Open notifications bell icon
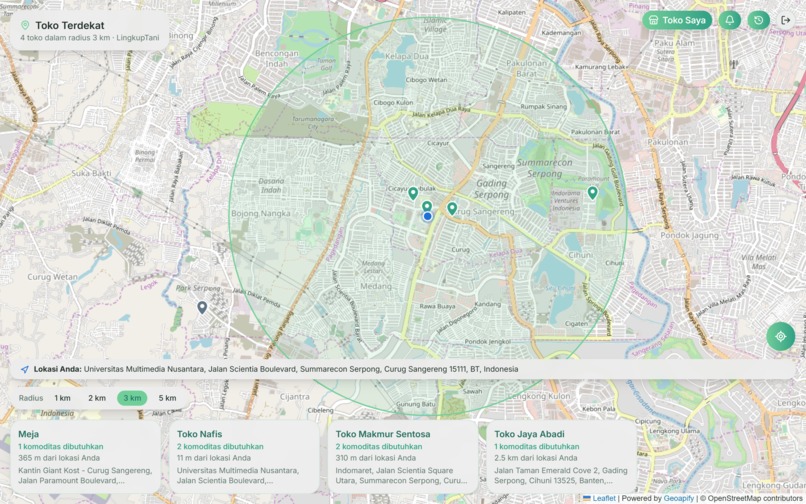Image resolution: width=806 pixels, height=504 pixels. [729, 21]
